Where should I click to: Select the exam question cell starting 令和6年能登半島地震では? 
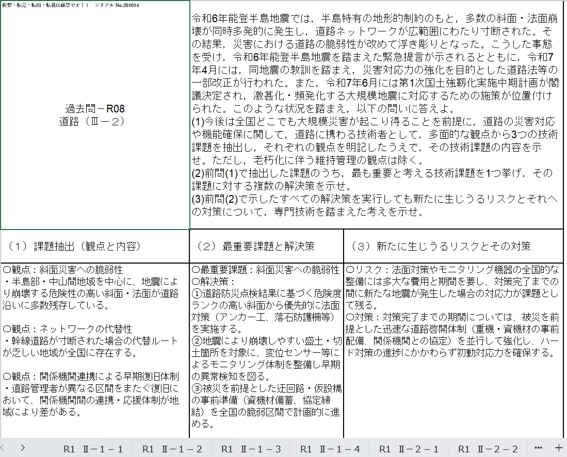click(376, 115)
